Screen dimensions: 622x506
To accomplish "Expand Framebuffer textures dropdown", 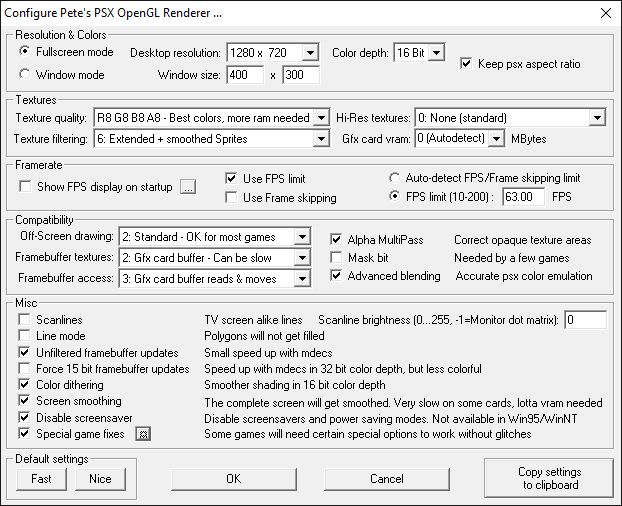I will coord(302,258).
